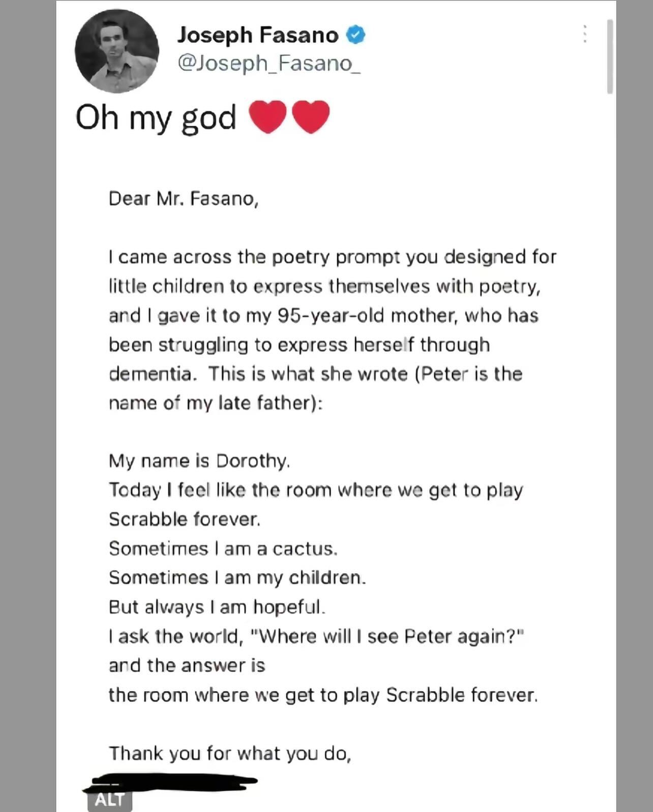This screenshot has height=812, width=653.
Task: Click the blue verified checkmark badge
Action: pyautogui.click(x=356, y=35)
